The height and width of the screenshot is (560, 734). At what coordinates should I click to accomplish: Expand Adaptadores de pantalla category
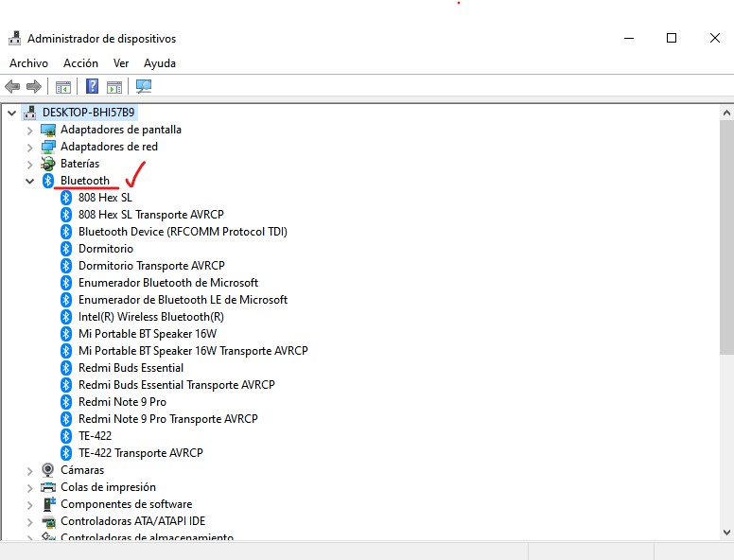29,131
